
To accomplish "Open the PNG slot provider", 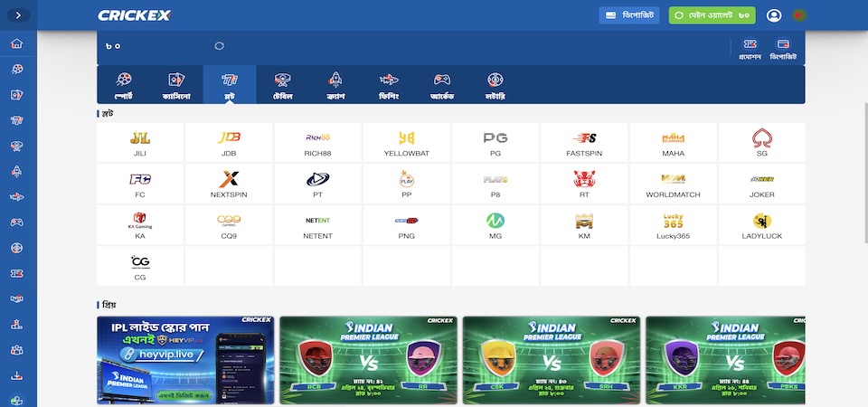I will [x=406, y=225].
